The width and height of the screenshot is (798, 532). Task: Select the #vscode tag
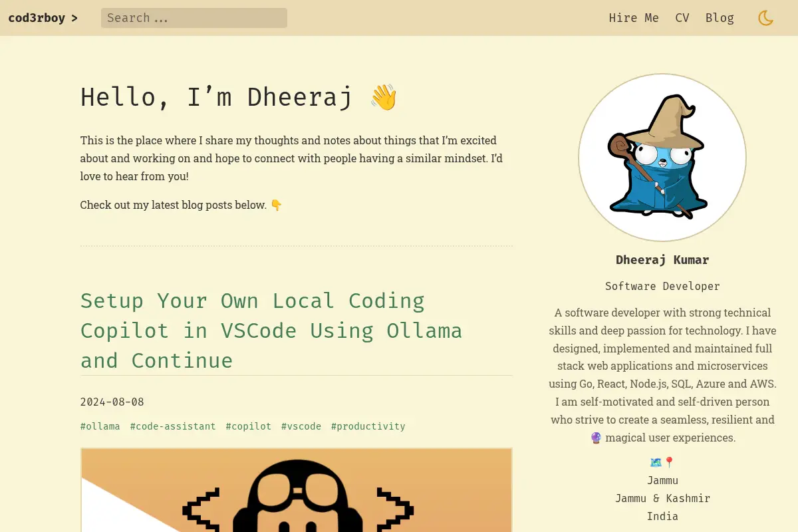pyautogui.click(x=301, y=426)
